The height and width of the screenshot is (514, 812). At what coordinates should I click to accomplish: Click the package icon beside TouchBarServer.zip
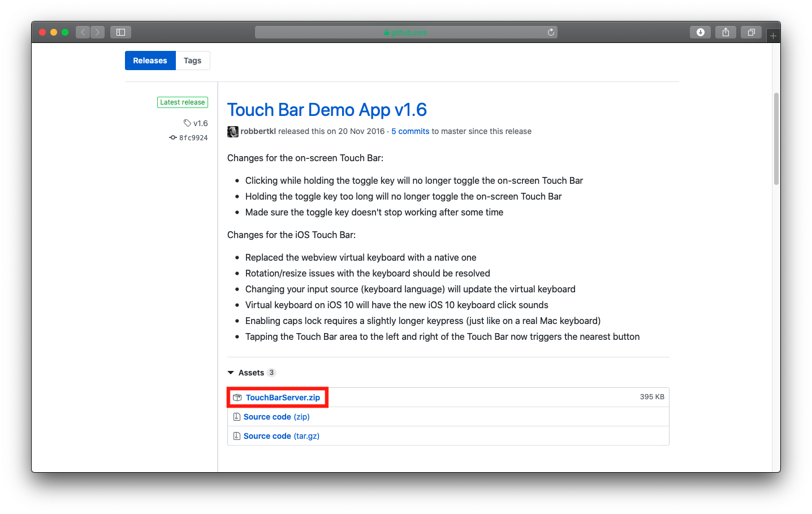tap(237, 398)
